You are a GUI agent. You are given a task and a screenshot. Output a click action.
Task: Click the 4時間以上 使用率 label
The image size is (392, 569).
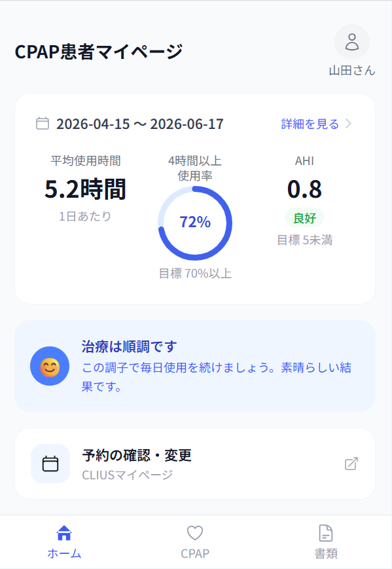coord(195,168)
